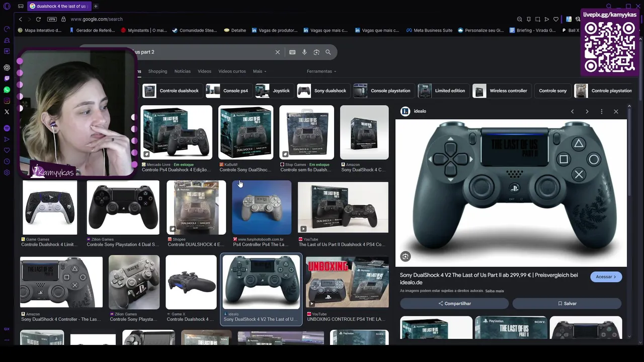Click zoom-out magnifier in address bar

pyautogui.click(x=519, y=19)
